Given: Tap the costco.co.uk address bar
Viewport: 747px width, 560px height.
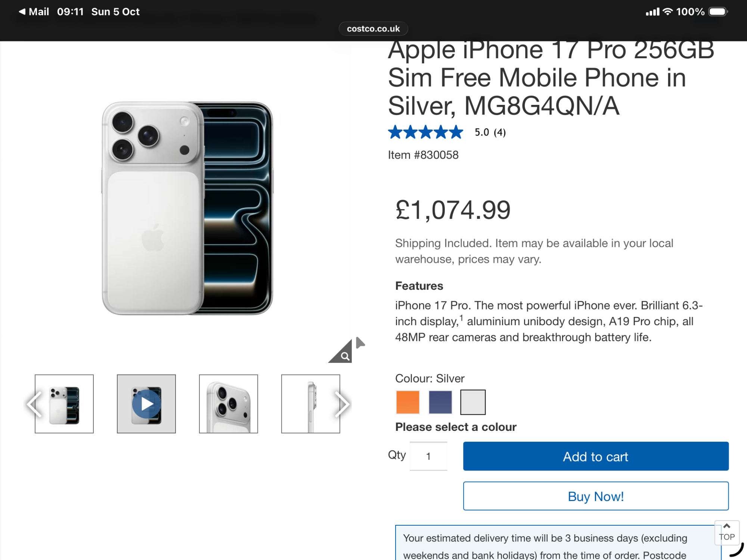Looking at the screenshot, I should tap(373, 29).
